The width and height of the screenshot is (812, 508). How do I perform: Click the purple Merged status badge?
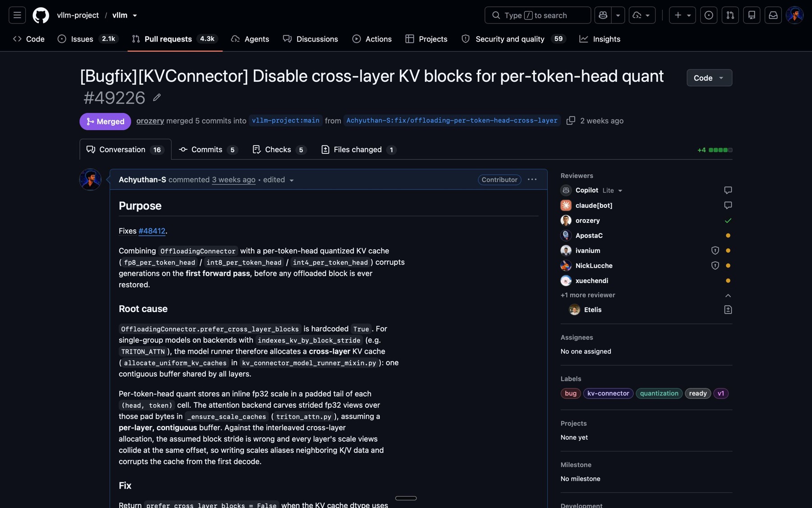tap(106, 121)
